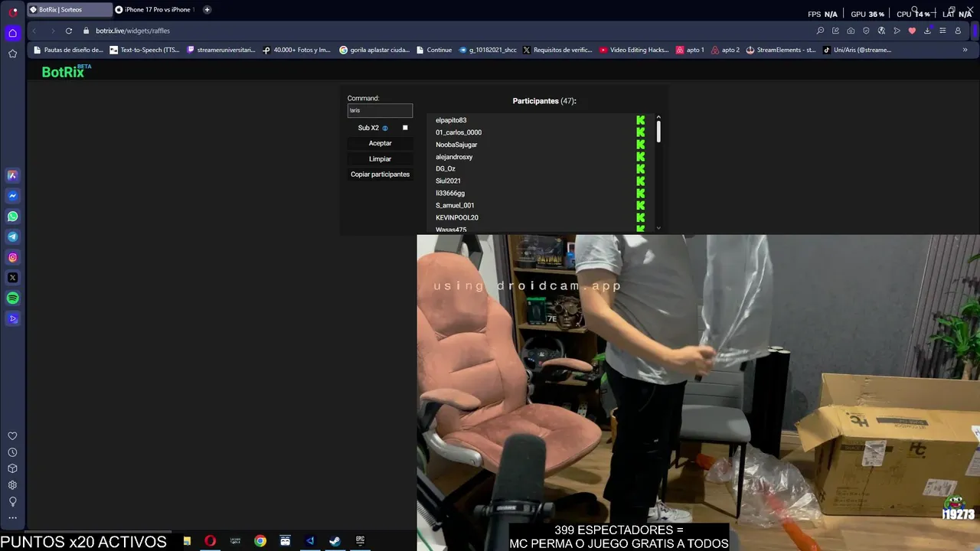
Task: Enable the Sub X2 checkbox
Action: [x=405, y=128]
